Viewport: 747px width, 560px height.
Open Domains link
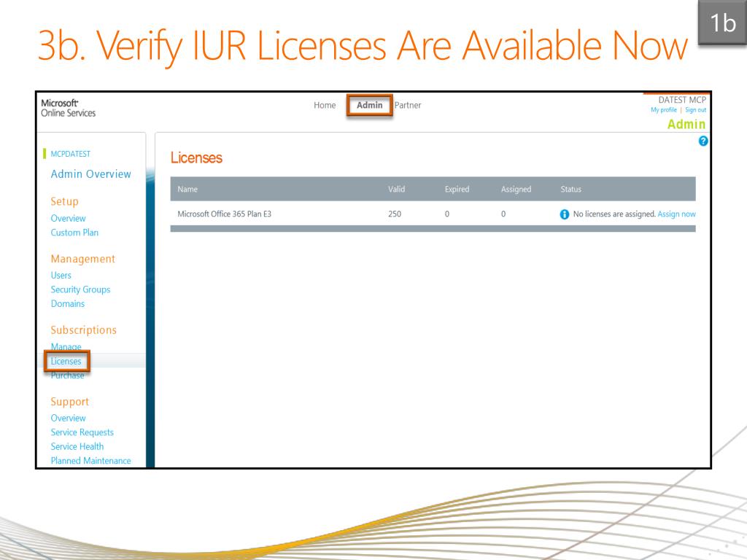pos(68,304)
